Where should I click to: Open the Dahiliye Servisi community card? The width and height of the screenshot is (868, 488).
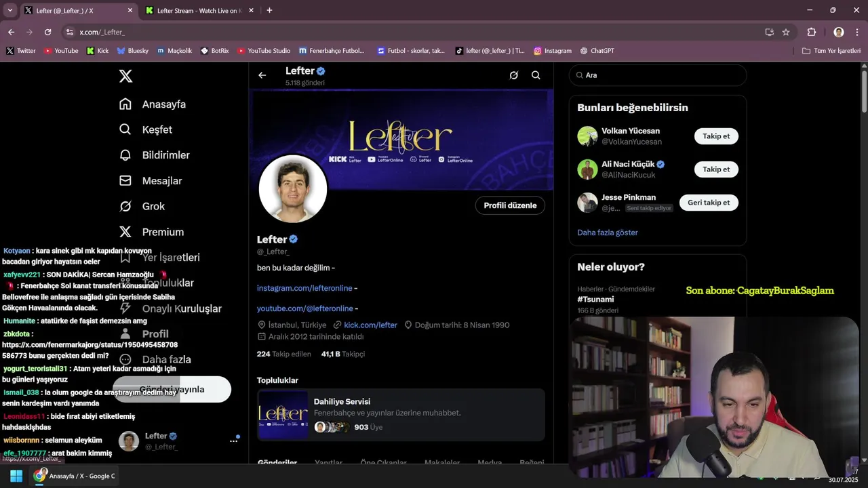tap(401, 415)
